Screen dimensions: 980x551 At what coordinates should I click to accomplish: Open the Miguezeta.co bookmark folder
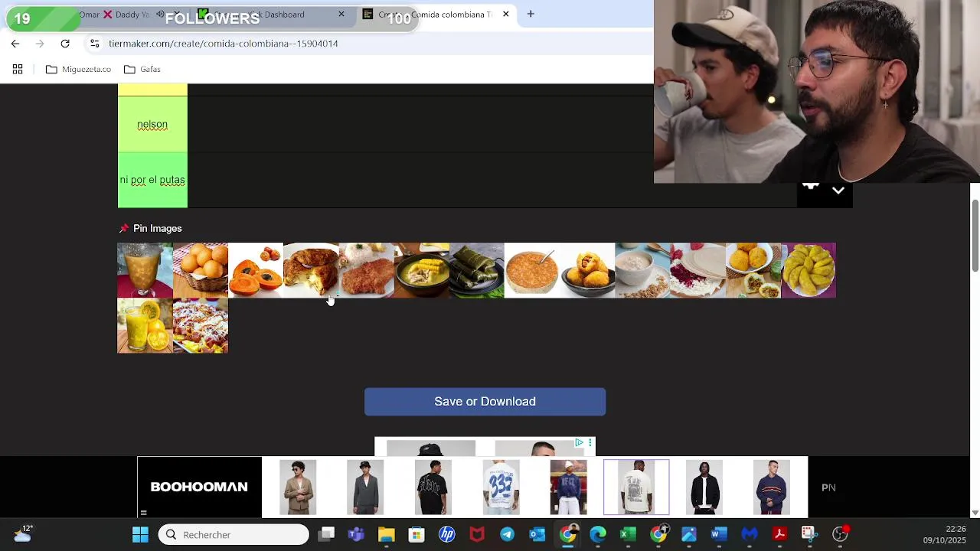point(78,69)
